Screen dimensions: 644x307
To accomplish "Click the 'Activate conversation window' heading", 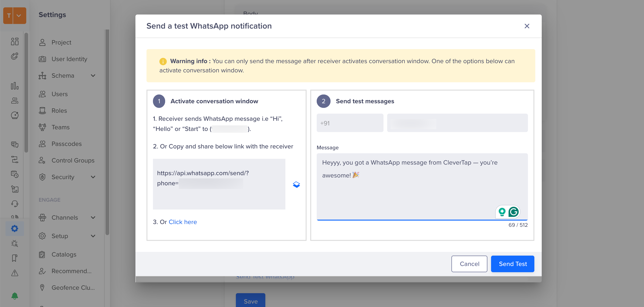I will tap(214, 101).
